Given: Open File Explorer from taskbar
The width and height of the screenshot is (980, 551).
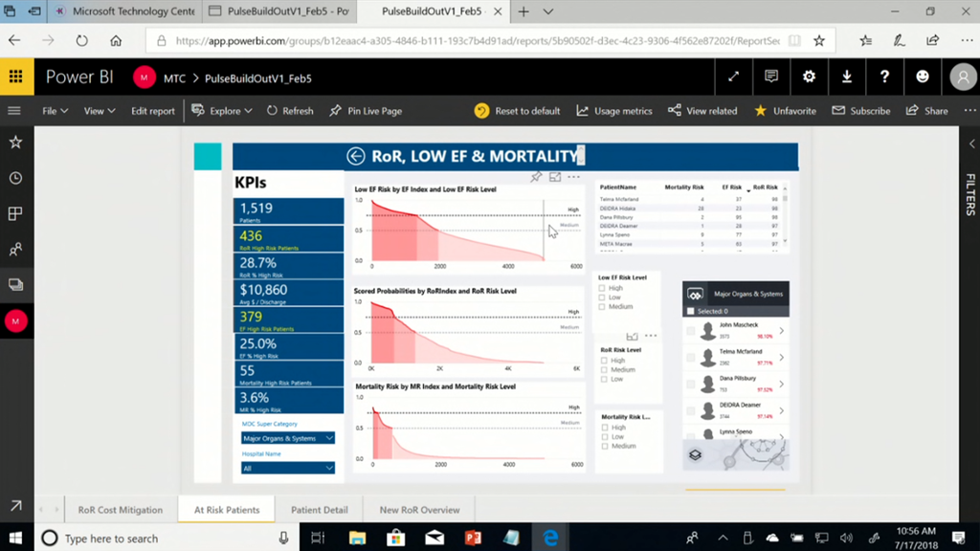Looking at the screenshot, I should (x=358, y=538).
